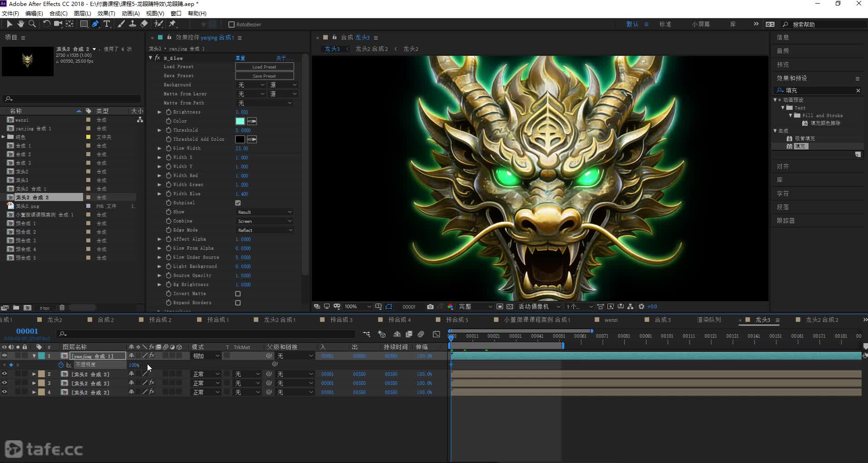The image size is (868, 463).
Task: Select the Brush tool
Action: coord(121,24)
